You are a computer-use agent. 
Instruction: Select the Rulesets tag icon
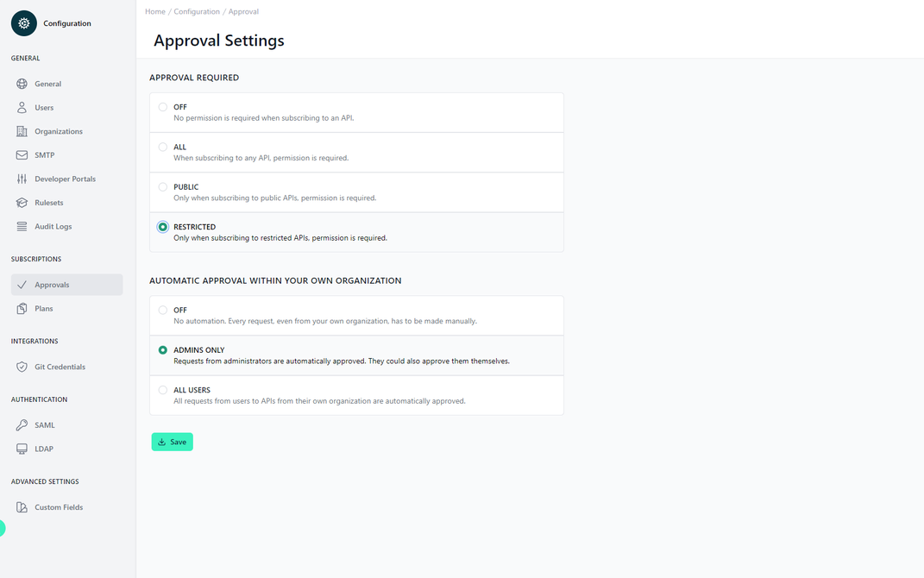[x=20, y=202]
